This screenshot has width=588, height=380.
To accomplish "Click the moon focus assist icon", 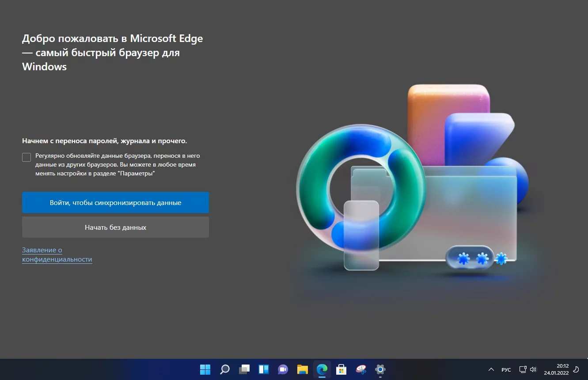I will 576,369.
